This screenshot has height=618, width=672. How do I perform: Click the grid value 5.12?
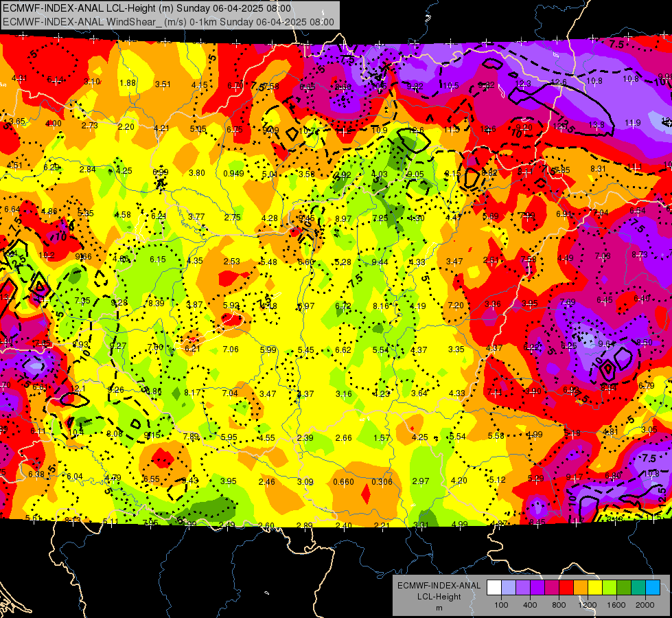pyautogui.click(x=498, y=479)
